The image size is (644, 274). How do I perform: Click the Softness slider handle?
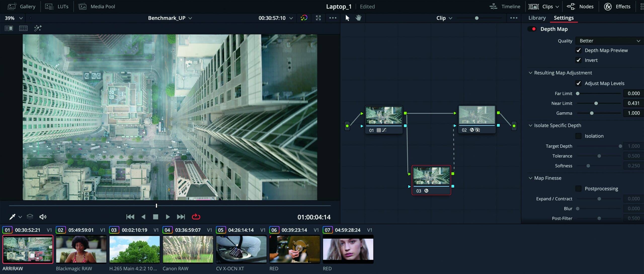(588, 166)
